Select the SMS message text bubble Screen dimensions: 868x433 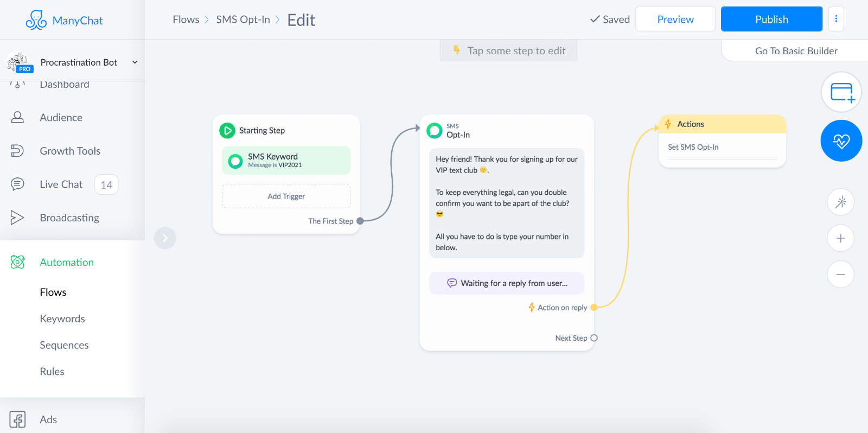(507, 203)
